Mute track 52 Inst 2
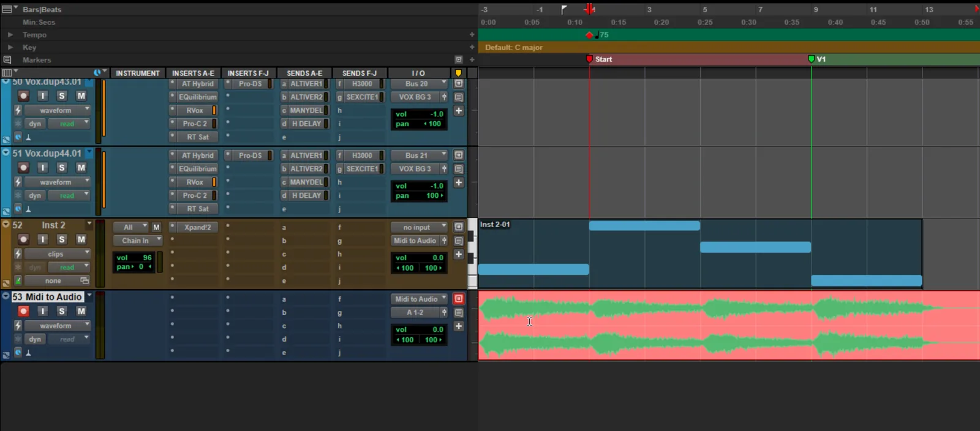The image size is (980, 431). 81,239
